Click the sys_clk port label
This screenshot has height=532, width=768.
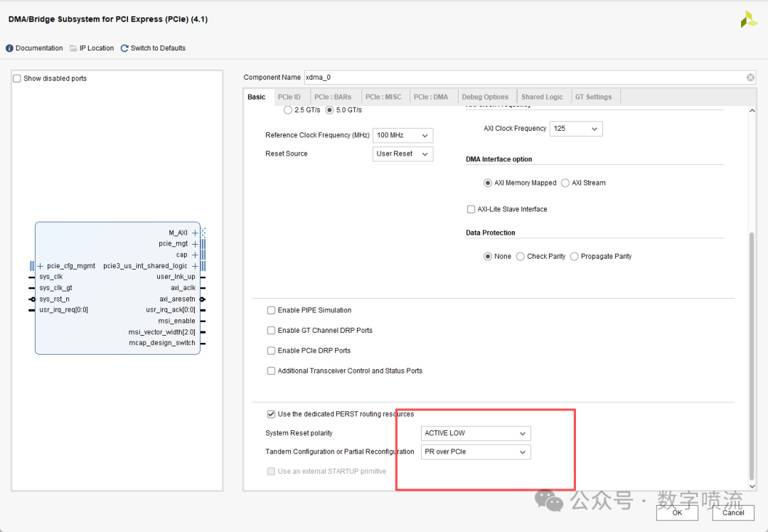point(51,277)
